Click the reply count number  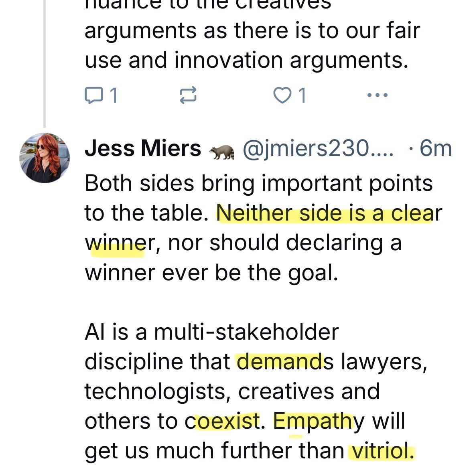114,95
